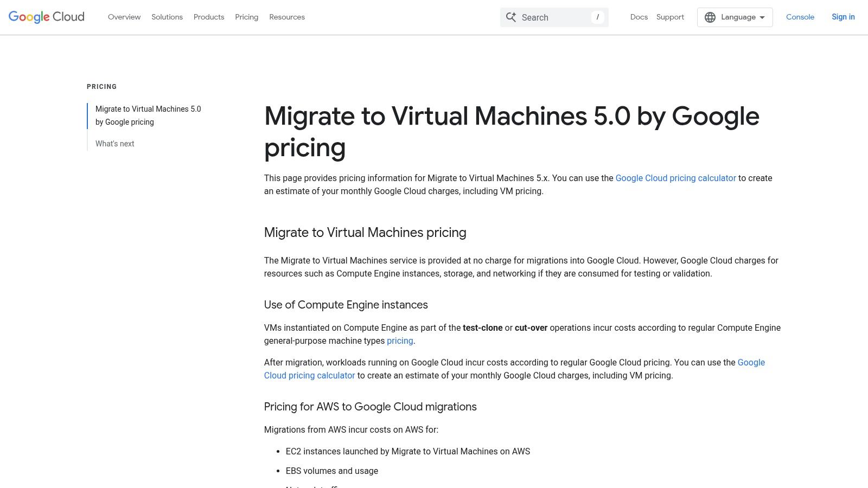Open the Solutions menu
Image resolution: width=868 pixels, height=488 pixels.
click(x=167, y=17)
